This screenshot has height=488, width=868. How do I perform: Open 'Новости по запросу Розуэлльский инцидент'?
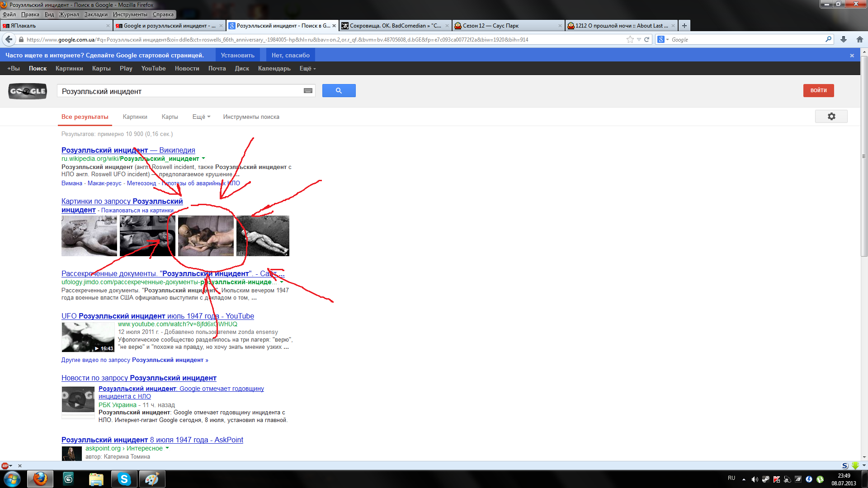(139, 378)
